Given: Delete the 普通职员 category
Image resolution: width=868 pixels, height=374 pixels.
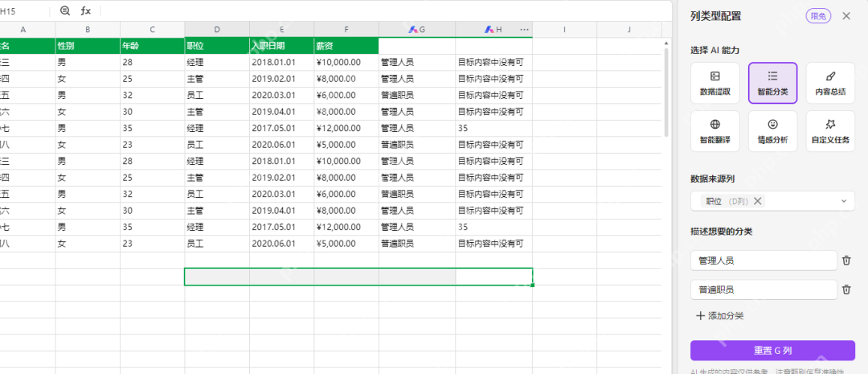Looking at the screenshot, I should point(846,290).
